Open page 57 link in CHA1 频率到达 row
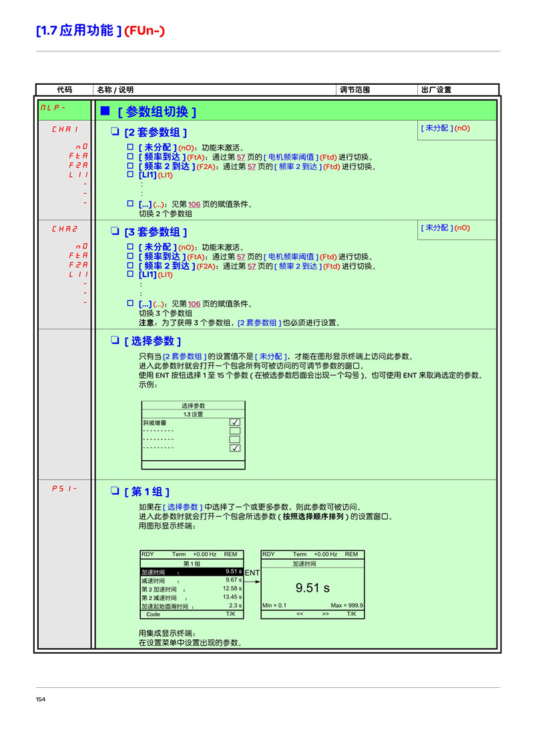This screenshot has width=534, height=756. [241, 157]
